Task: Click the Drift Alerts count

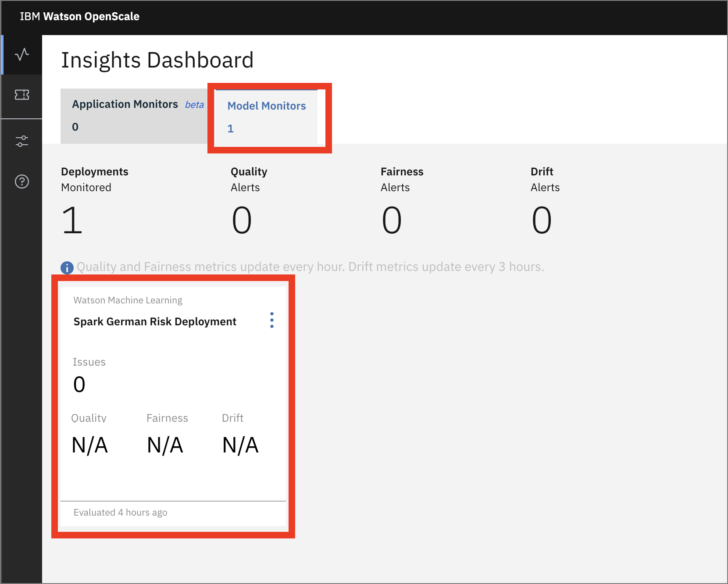Action: click(542, 220)
